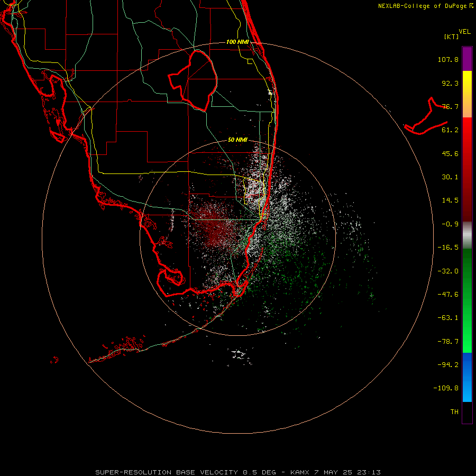This screenshot has width=476, height=476.
Task: Click the Bahamas island outline at right
Action: tap(426, 117)
